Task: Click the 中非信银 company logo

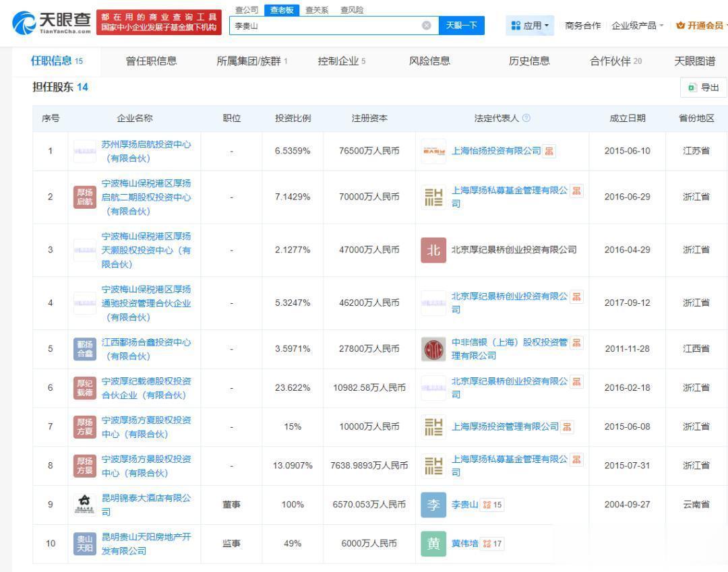Action: (433, 349)
